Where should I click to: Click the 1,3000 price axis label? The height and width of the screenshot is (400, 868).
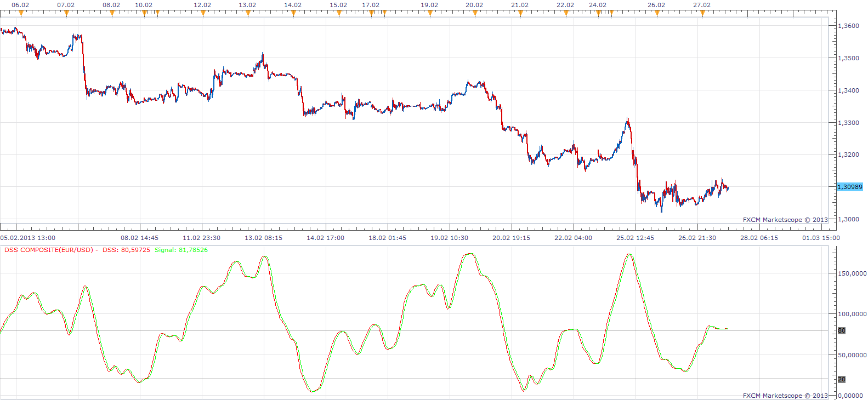point(849,219)
